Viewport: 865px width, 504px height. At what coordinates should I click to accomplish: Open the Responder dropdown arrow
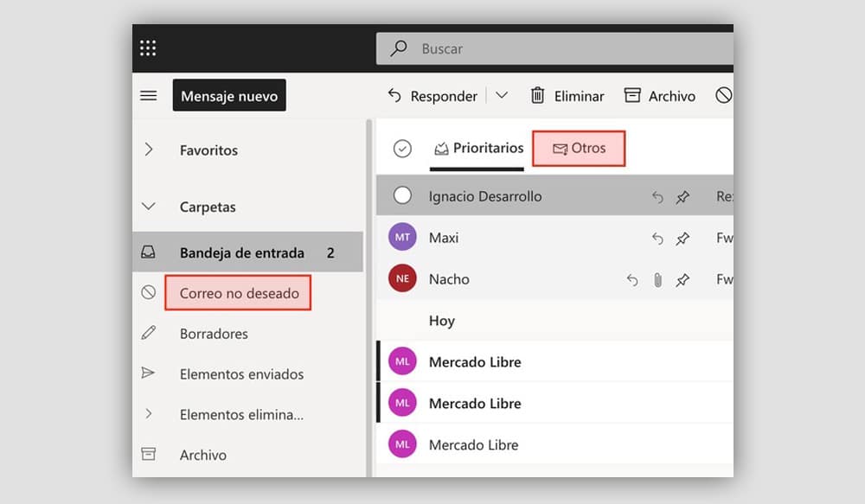[x=502, y=96]
